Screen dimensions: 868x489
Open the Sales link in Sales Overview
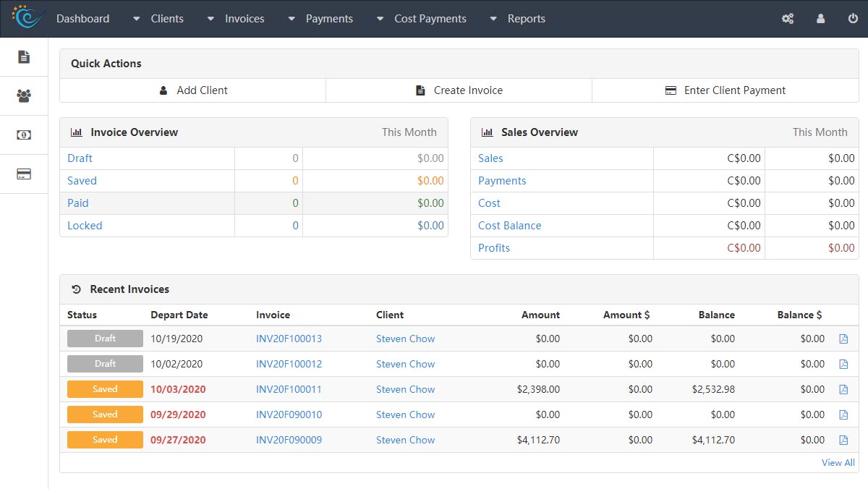click(x=490, y=158)
